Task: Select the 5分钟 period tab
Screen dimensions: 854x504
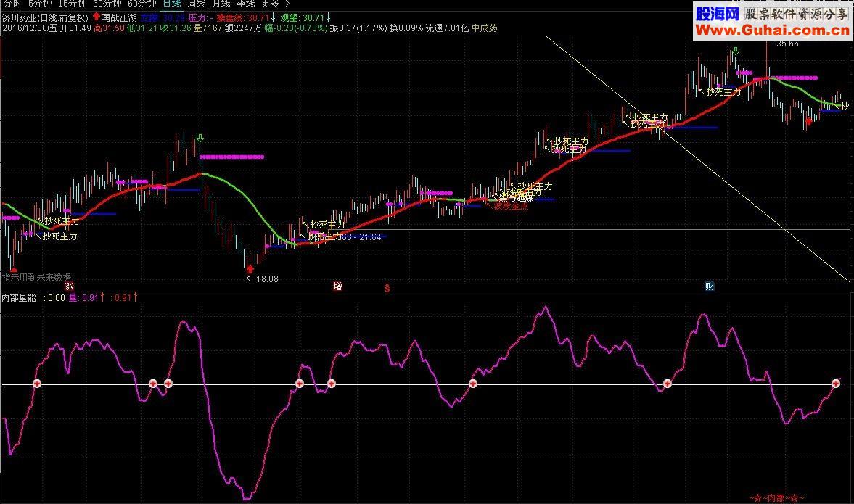Action: pos(40,4)
